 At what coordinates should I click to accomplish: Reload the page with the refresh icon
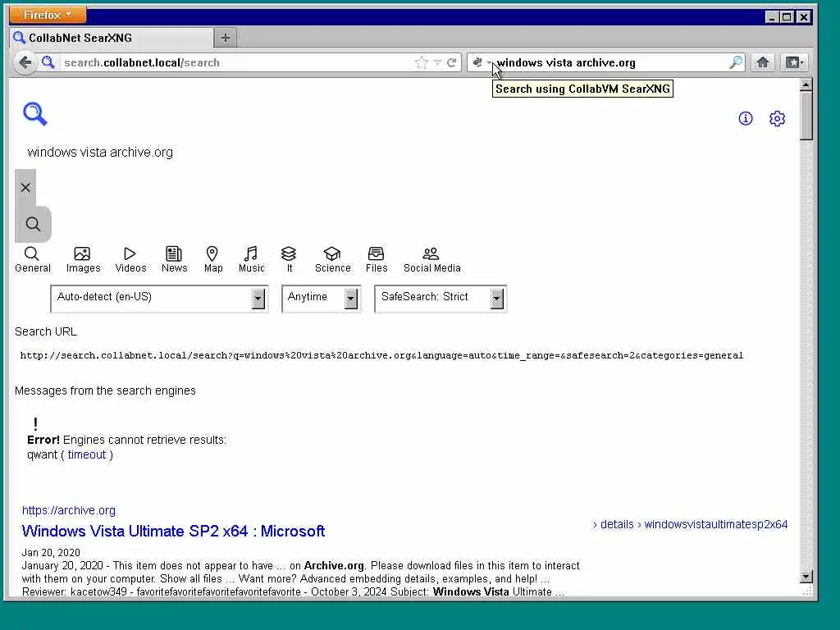452,62
